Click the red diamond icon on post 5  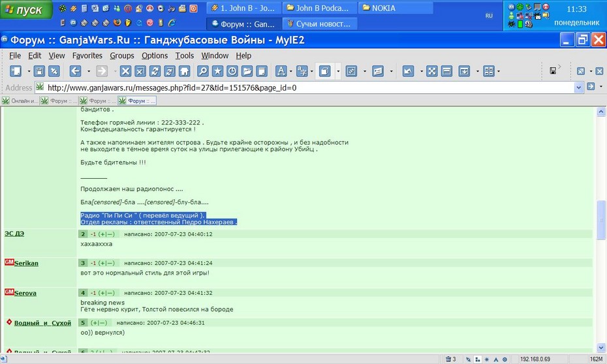9,322
